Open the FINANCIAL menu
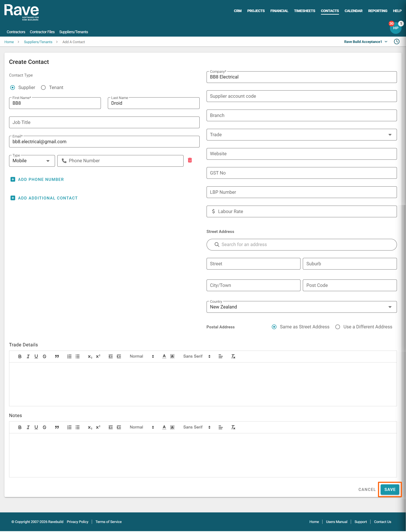This screenshot has width=406, height=532. (279, 11)
